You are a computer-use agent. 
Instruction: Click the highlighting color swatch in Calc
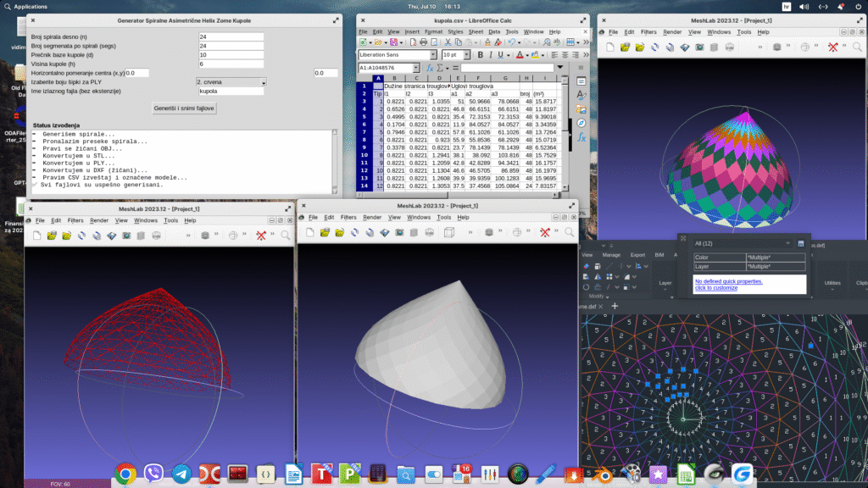[x=535, y=55]
